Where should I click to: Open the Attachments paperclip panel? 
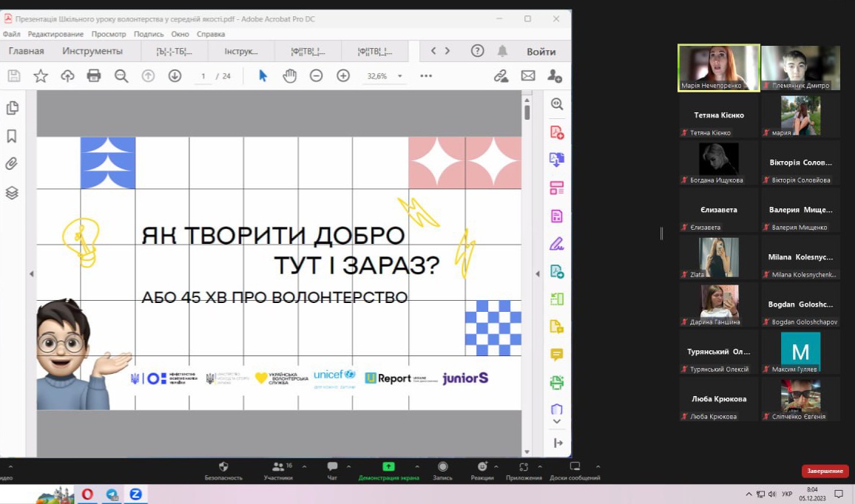click(12, 164)
